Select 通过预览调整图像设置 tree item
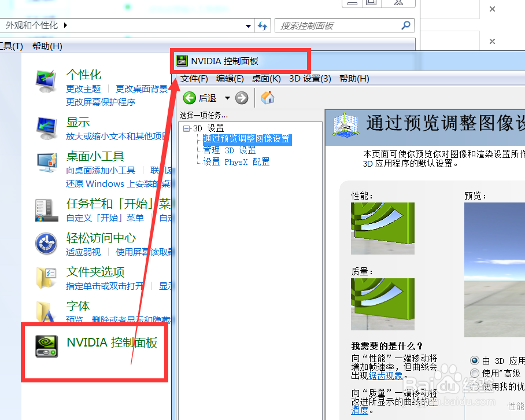Screen dimensions: 525x420 coord(247,139)
